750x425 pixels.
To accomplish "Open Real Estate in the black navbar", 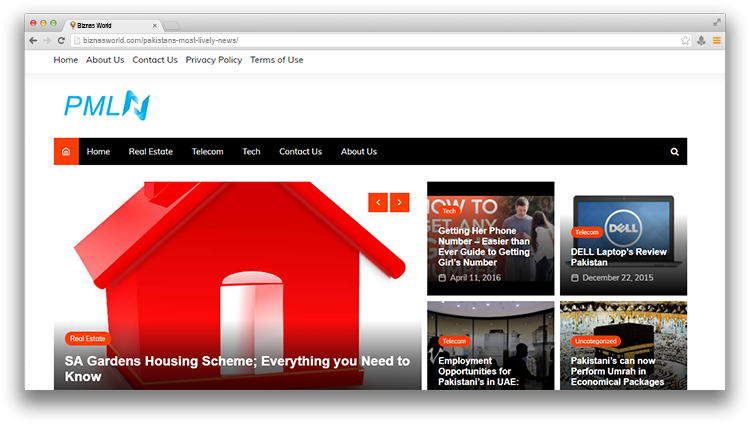I will coord(150,152).
